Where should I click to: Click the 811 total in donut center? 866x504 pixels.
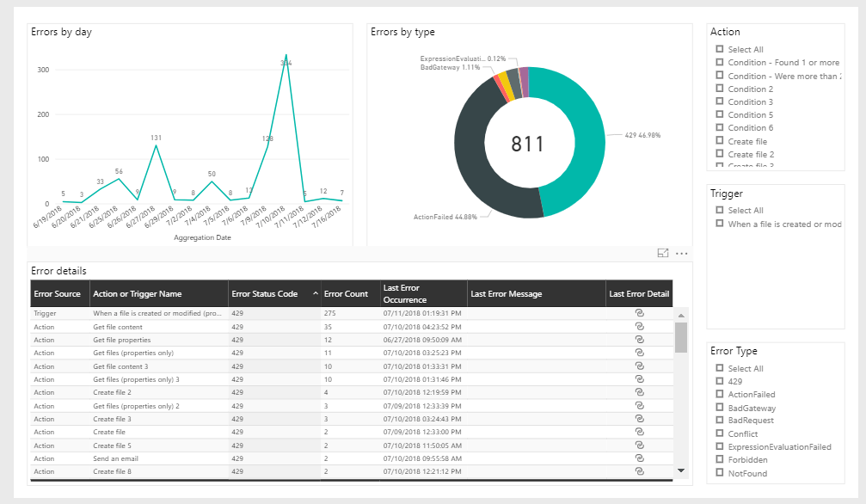pyautogui.click(x=527, y=144)
